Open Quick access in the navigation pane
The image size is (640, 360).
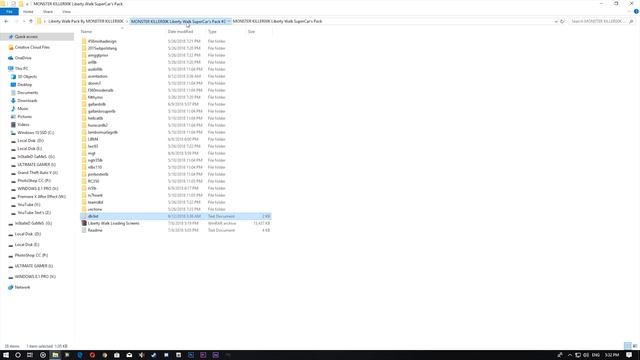[x=26, y=37]
